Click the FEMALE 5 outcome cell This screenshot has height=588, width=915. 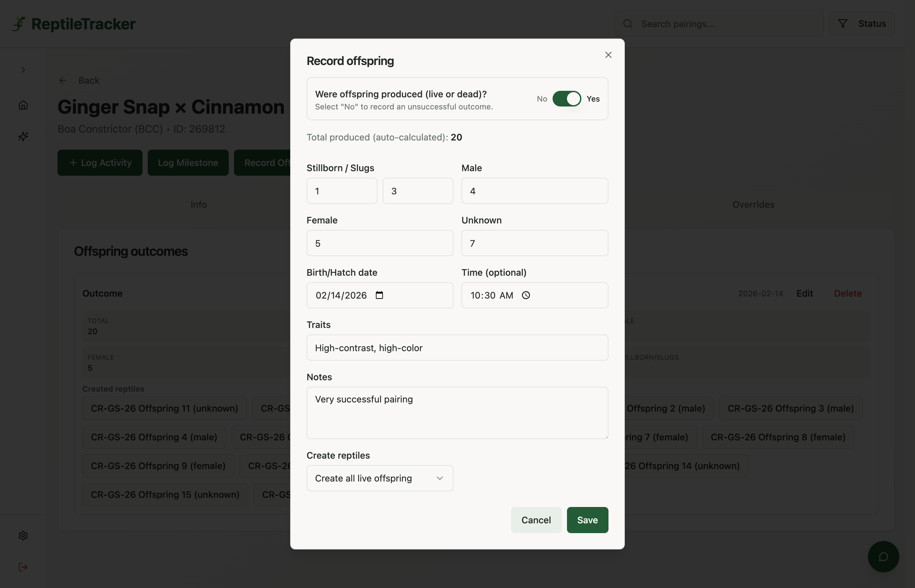(x=186, y=363)
